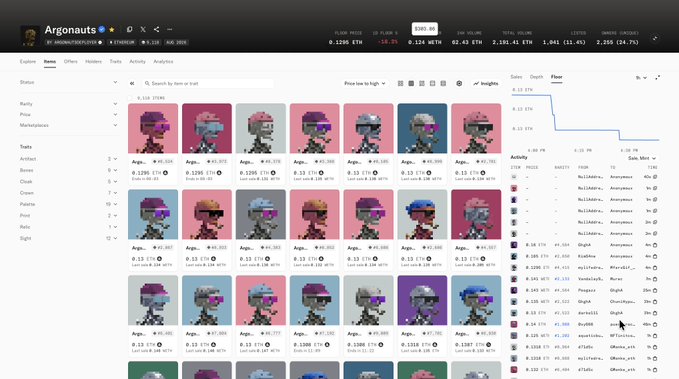The height and width of the screenshot is (379, 679).
Task: Click the blue verified badge next to Argonauts
Action: point(102,29)
